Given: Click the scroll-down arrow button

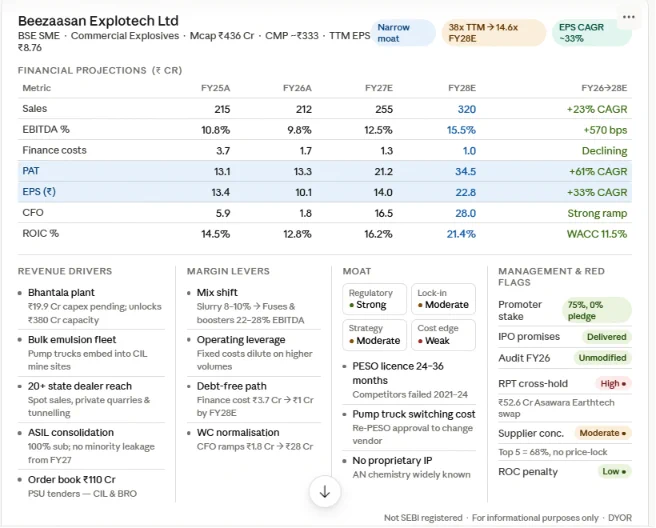Looking at the screenshot, I should tap(325, 492).
